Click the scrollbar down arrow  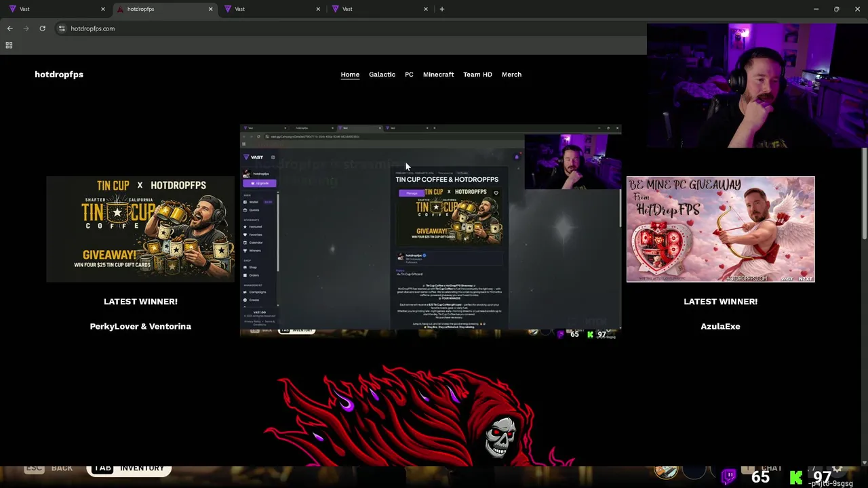(x=864, y=463)
